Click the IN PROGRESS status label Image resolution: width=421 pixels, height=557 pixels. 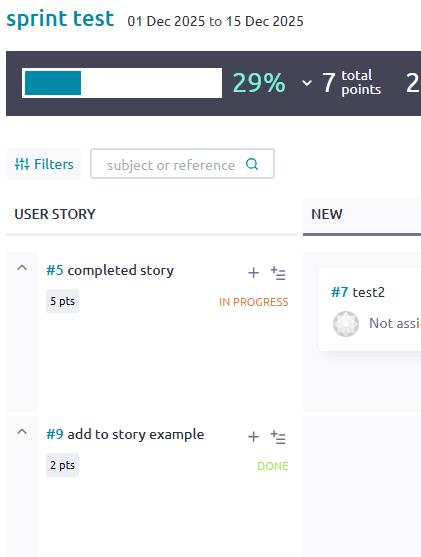tap(254, 302)
